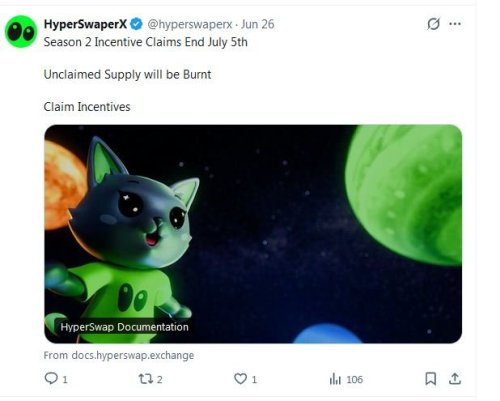Open the Grok explain-post icon
Viewport: 500px width, 401px height.
click(433, 24)
